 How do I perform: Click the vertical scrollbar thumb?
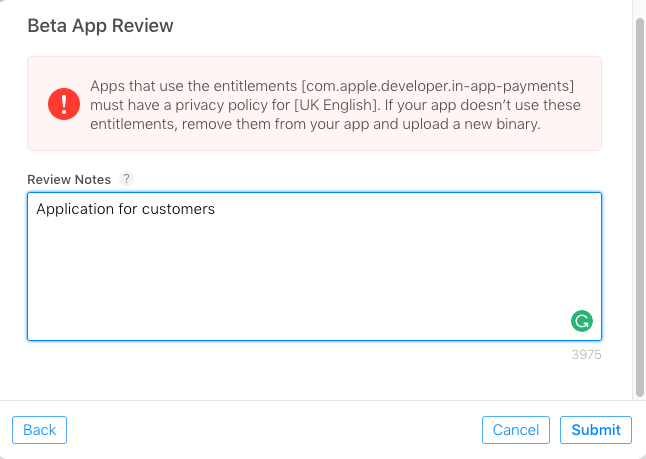(x=640, y=200)
